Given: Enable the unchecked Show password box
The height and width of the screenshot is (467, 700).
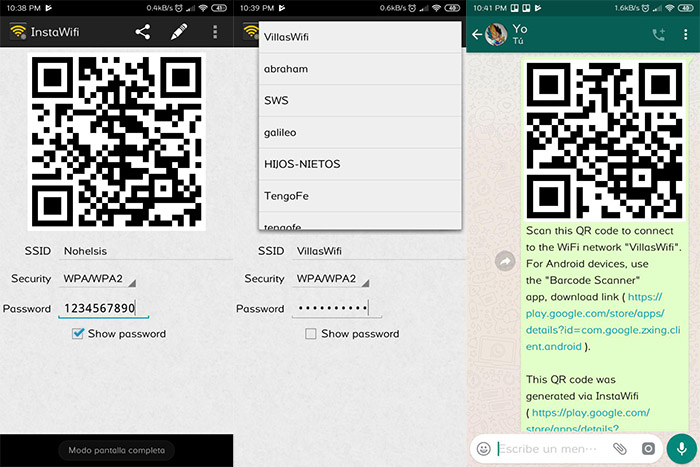Looking at the screenshot, I should coord(311,333).
